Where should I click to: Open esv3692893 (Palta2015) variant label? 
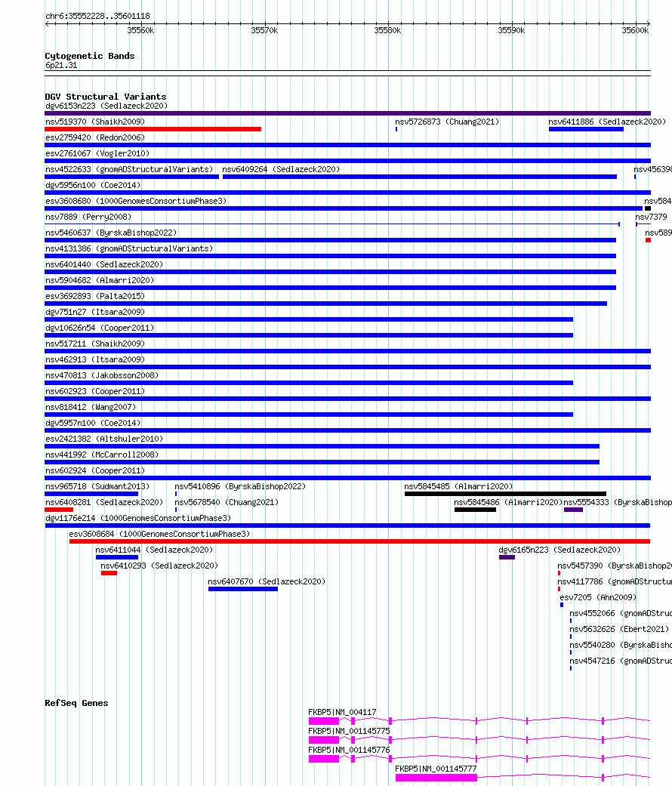95,296
